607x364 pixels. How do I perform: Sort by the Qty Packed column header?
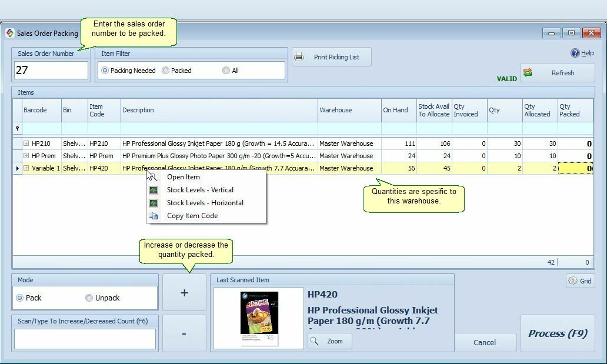[x=575, y=111]
